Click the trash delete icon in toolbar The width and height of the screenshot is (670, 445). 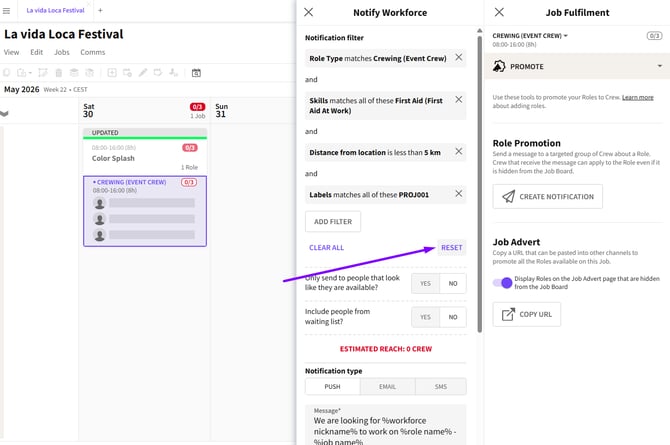59,73
